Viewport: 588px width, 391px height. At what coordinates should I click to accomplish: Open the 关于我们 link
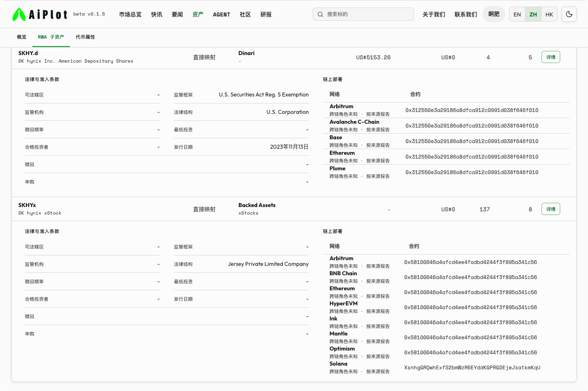tap(434, 14)
